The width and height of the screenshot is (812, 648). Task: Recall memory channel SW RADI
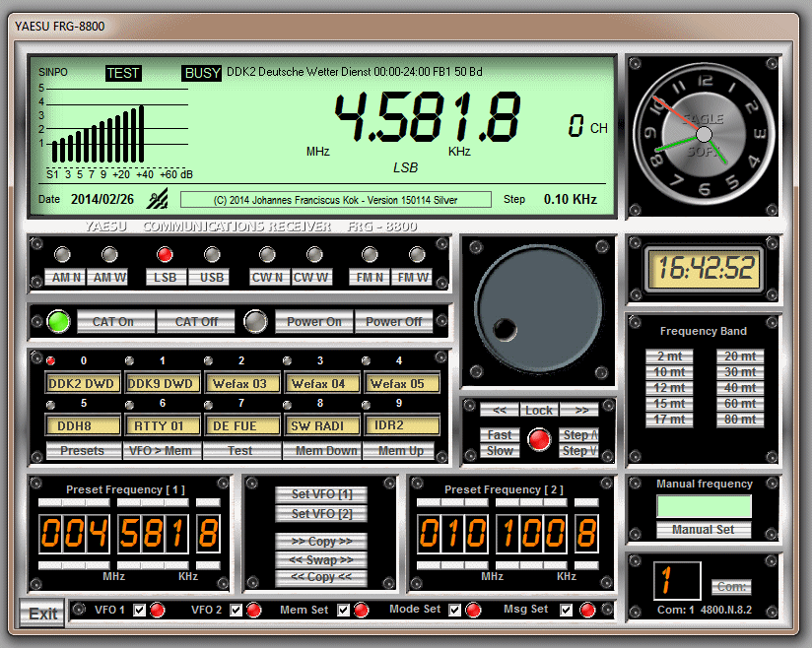[322, 425]
